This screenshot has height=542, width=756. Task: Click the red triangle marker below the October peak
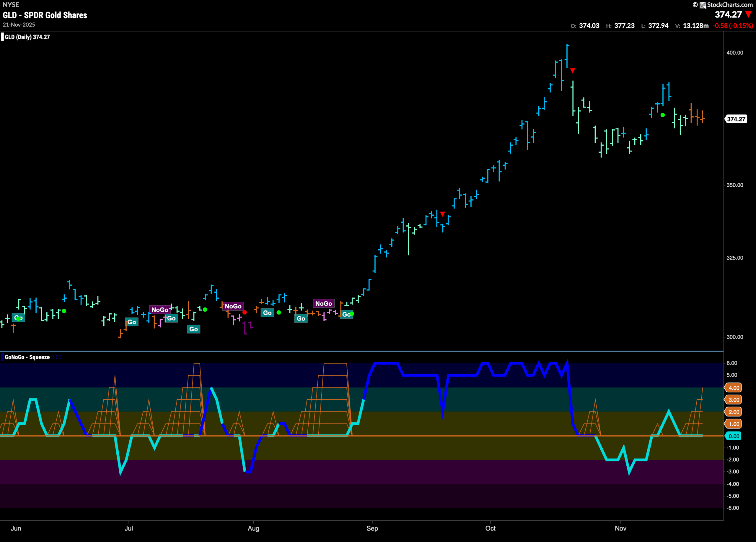click(x=573, y=71)
